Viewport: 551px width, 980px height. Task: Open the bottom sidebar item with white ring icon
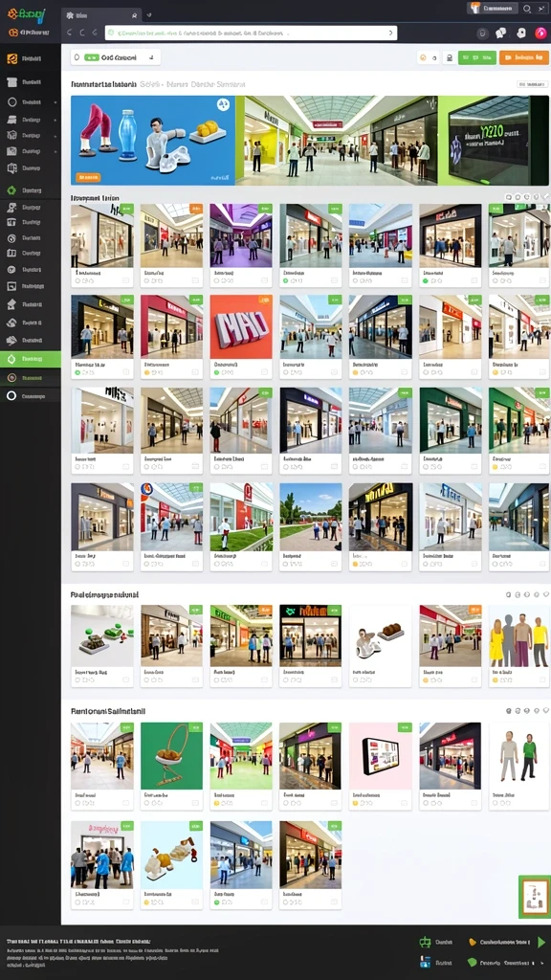30,395
